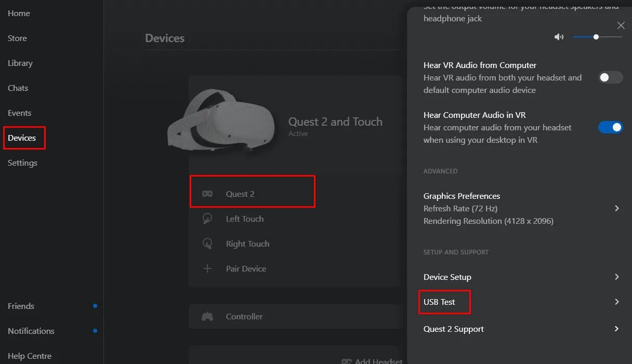Enable Hear VR Audio from Computer
The image size is (632, 364).
click(x=610, y=78)
